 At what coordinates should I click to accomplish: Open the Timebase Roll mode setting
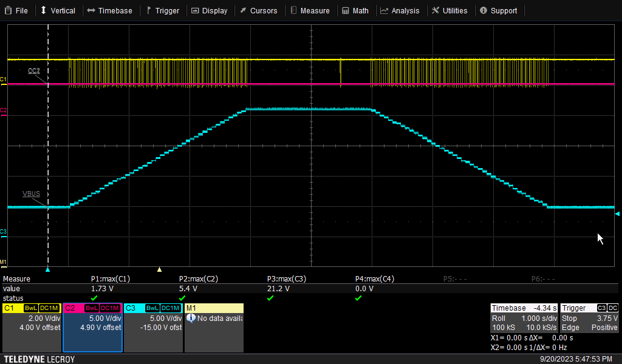[500, 318]
